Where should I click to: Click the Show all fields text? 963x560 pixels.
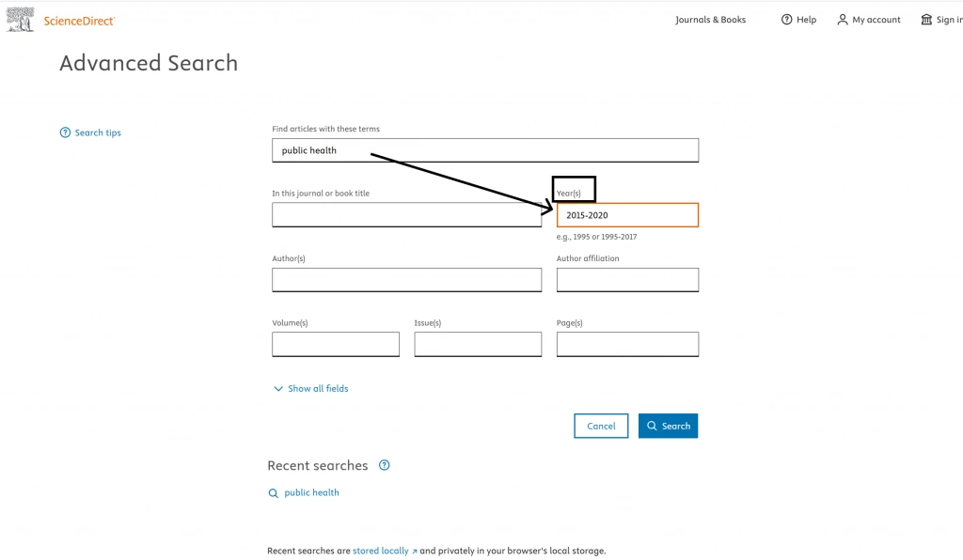pos(318,388)
